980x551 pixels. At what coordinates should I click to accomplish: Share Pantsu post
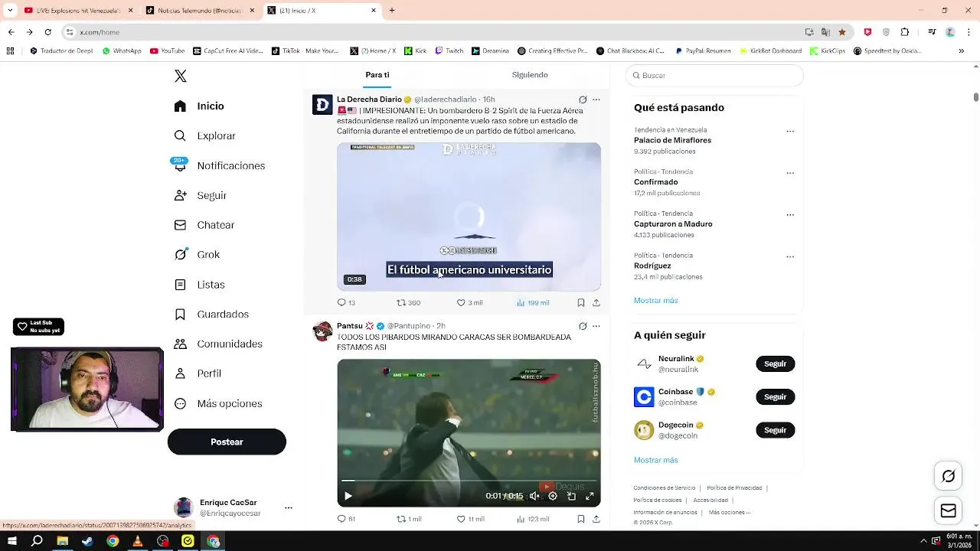coord(596,519)
